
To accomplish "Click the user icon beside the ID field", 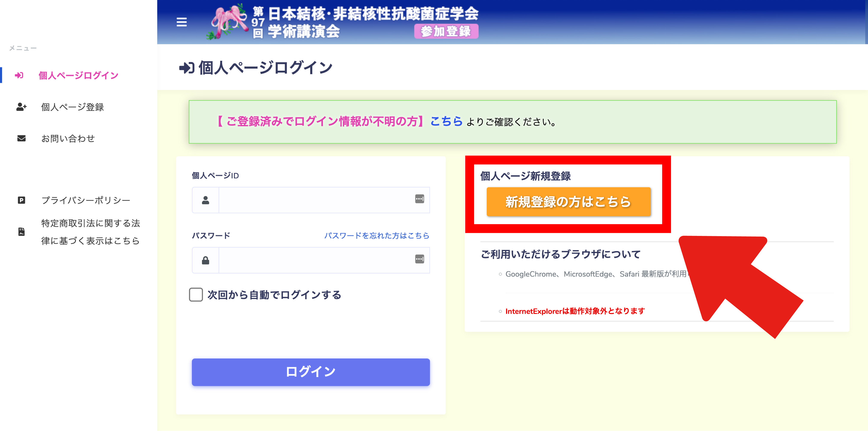I will tap(205, 200).
